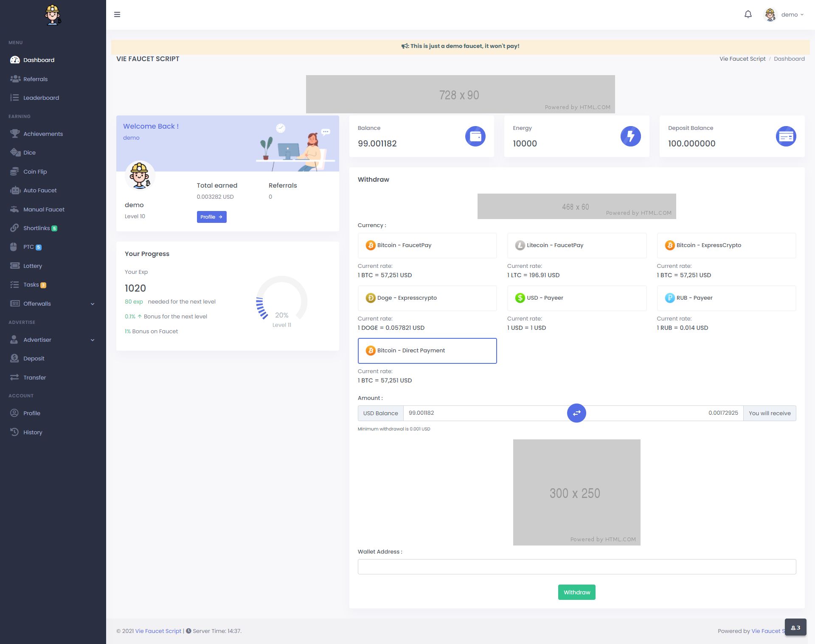Click the blue Profile button

[211, 217]
